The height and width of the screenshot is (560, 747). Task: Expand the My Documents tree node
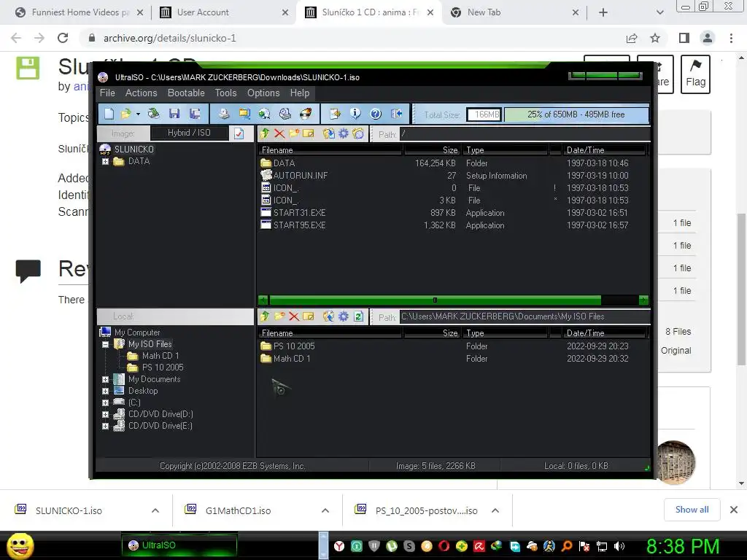coord(105,379)
